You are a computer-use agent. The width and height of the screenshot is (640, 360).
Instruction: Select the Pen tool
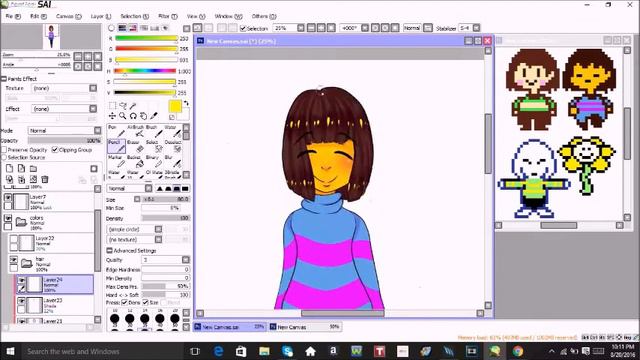[x=116, y=131]
